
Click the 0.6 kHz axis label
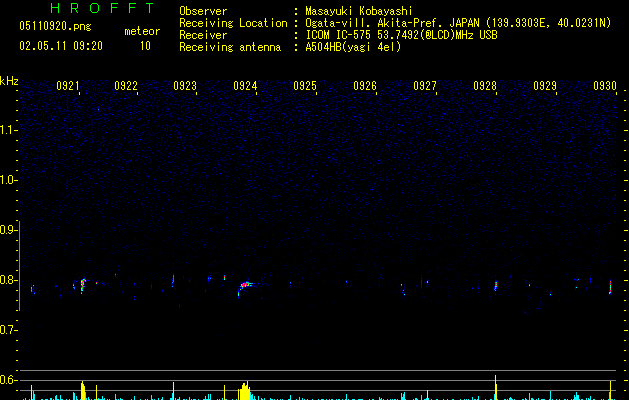coord(8,380)
